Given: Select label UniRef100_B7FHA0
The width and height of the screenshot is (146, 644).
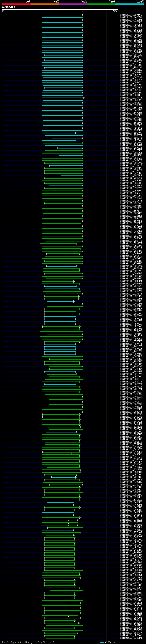Looking at the screenshot, I should click(131, 63).
